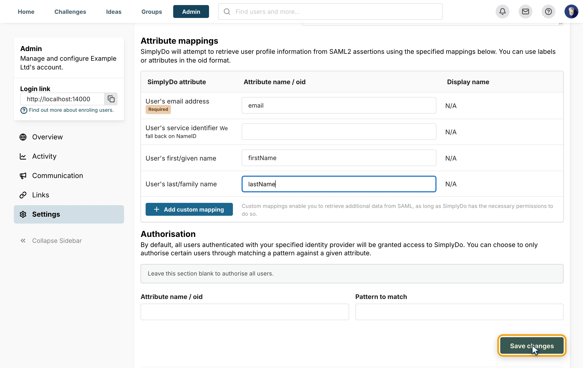The height and width of the screenshot is (368, 588).
Task: Click the Overview globe icon
Action: (x=23, y=137)
